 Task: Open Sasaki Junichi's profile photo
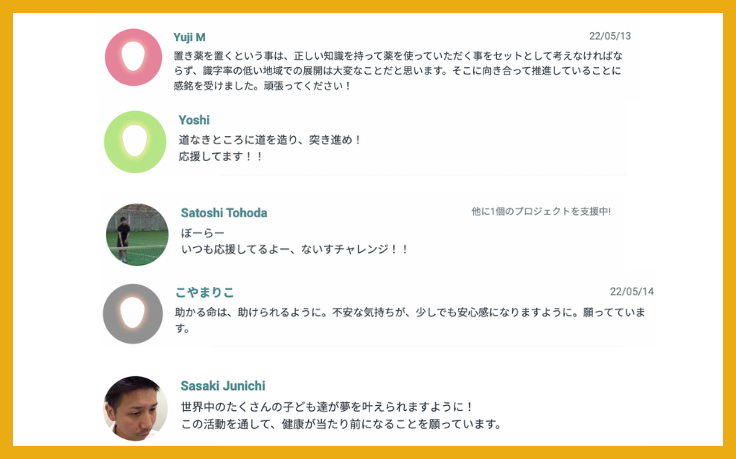point(135,408)
